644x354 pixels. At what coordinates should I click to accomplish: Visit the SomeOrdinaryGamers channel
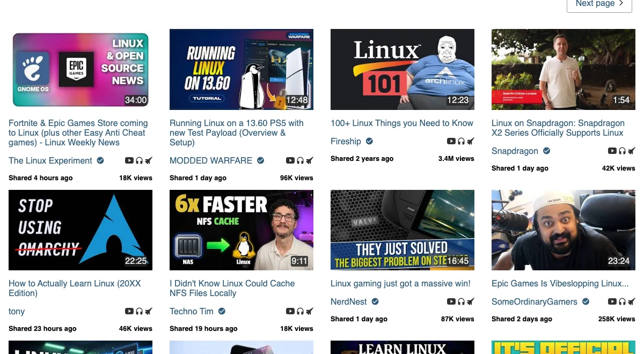535,301
